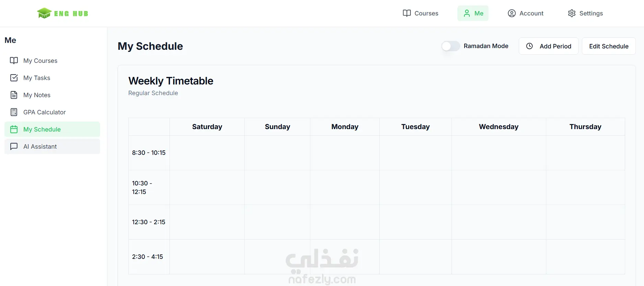Click the clock icon on Add Period
The width and height of the screenshot is (644, 286).
[x=529, y=46]
